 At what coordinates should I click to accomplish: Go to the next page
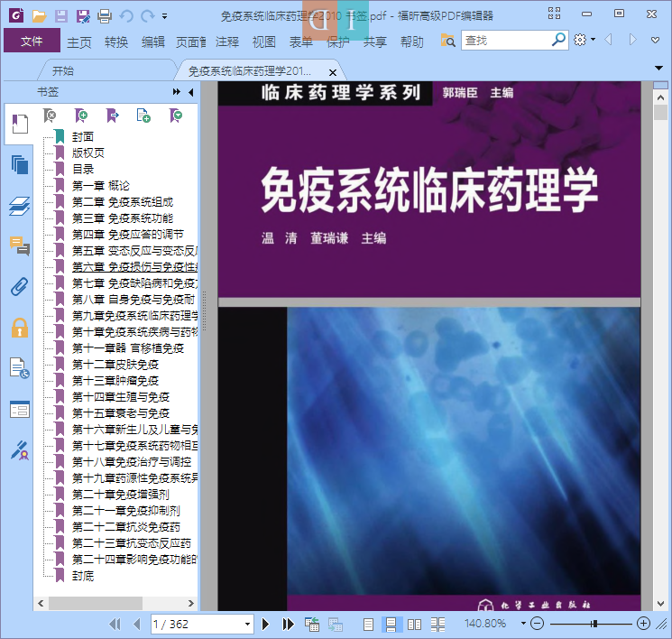click(265, 624)
